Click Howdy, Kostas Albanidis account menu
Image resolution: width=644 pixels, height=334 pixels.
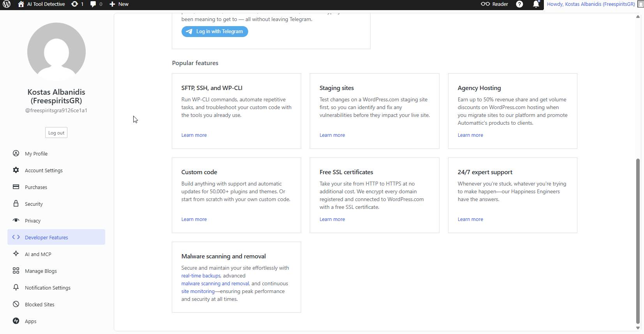point(591,4)
